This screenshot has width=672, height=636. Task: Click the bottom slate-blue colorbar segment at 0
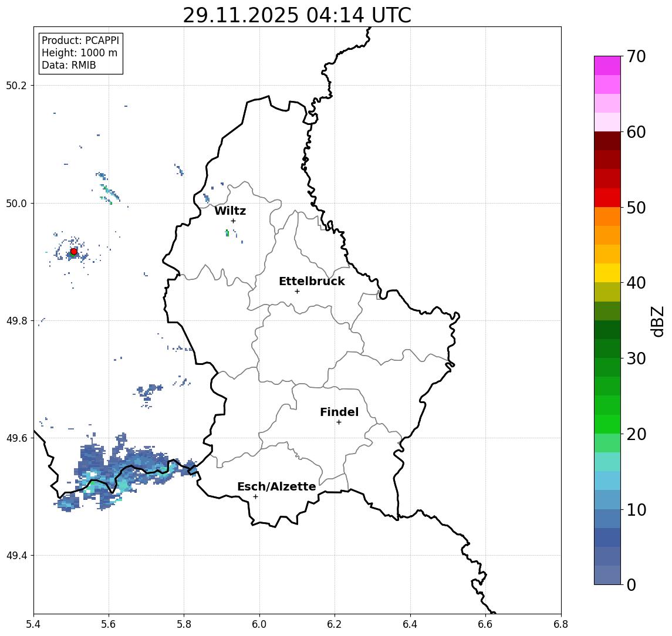[x=607, y=575]
